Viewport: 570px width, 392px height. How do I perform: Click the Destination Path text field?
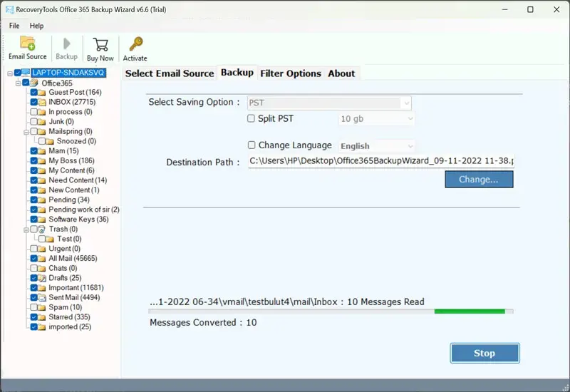[x=381, y=162]
